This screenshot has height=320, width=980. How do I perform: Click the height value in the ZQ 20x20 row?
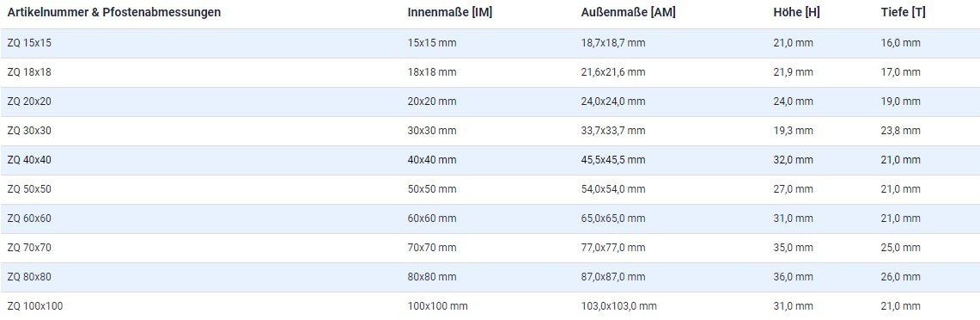[793, 102]
